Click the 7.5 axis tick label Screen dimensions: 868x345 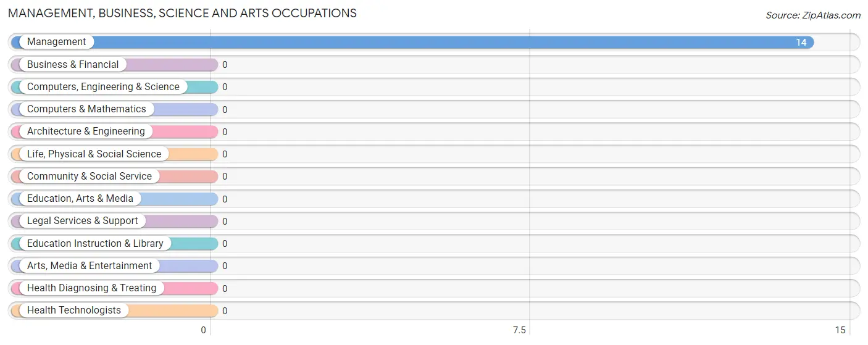click(520, 330)
